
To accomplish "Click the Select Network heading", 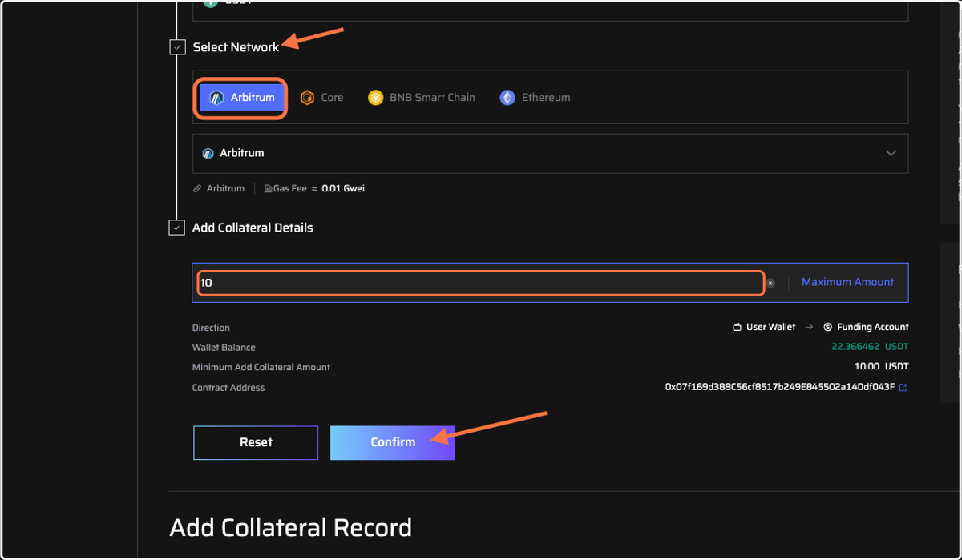I will point(236,47).
